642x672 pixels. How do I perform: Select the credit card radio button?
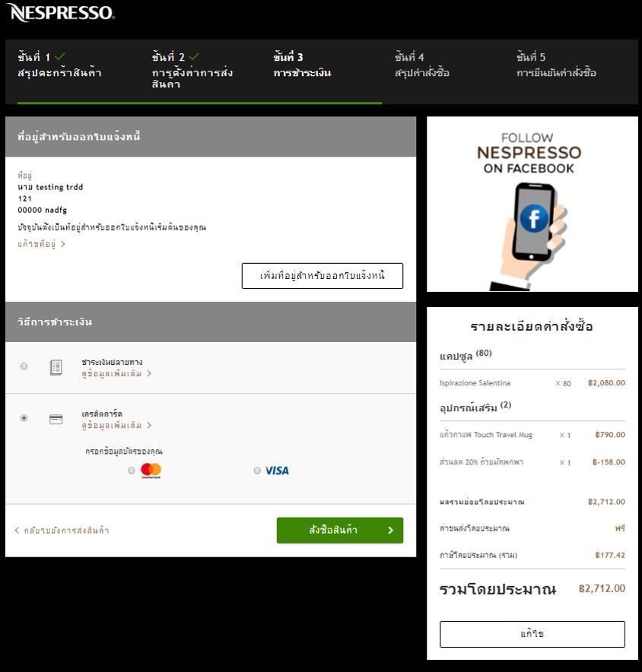[24, 418]
